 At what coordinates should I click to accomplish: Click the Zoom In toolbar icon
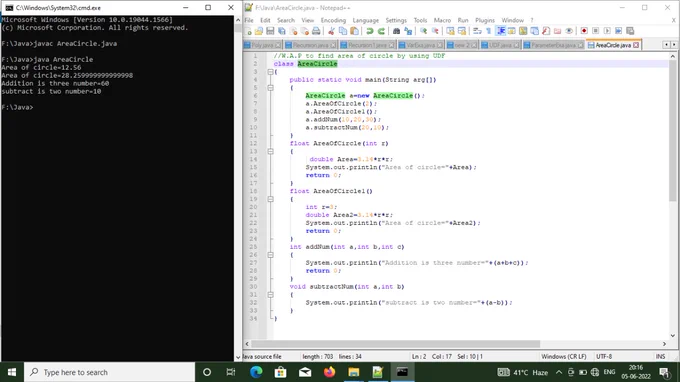(424, 31)
